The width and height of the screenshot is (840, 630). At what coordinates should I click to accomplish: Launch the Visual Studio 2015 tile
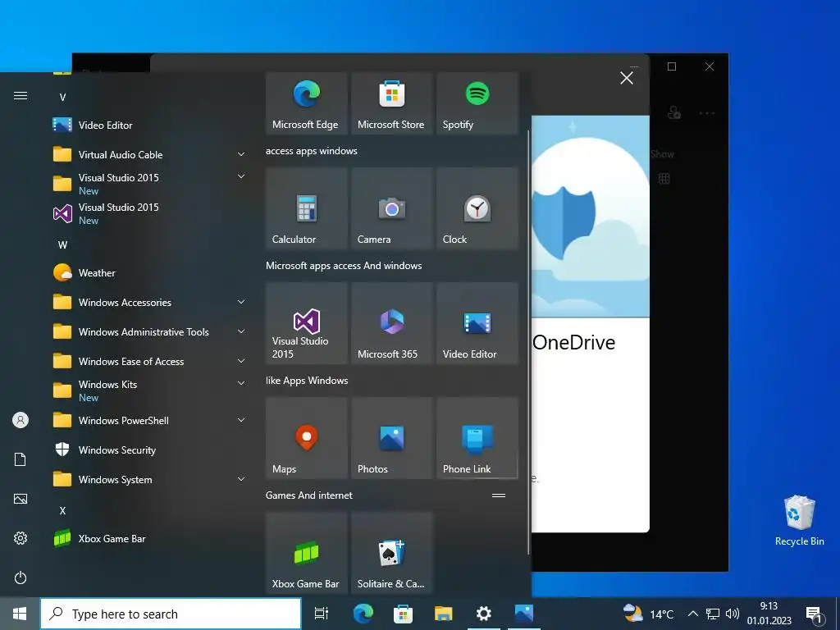click(307, 323)
